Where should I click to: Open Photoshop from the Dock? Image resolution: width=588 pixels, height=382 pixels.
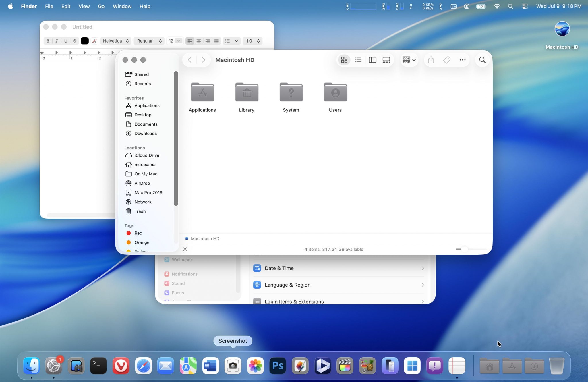click(278, 366)
